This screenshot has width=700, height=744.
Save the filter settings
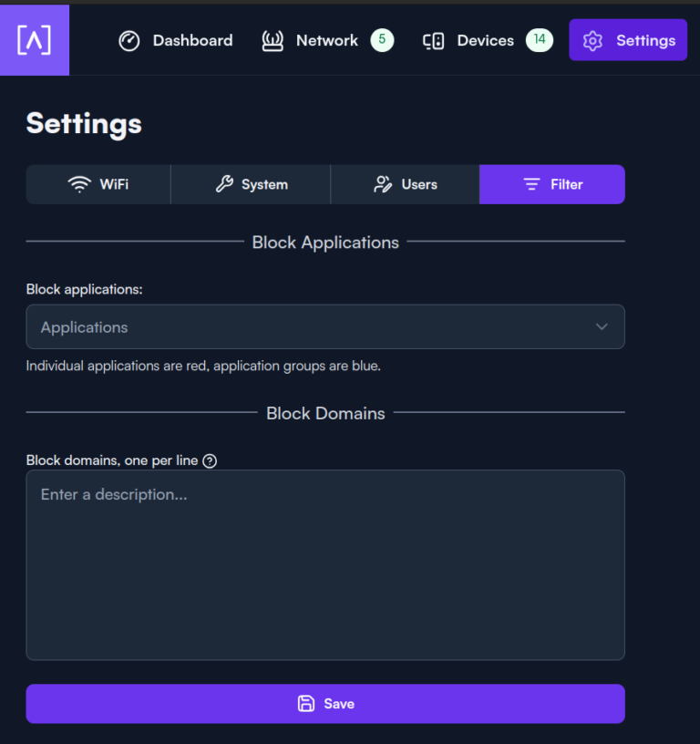click(x=325, y=704)
